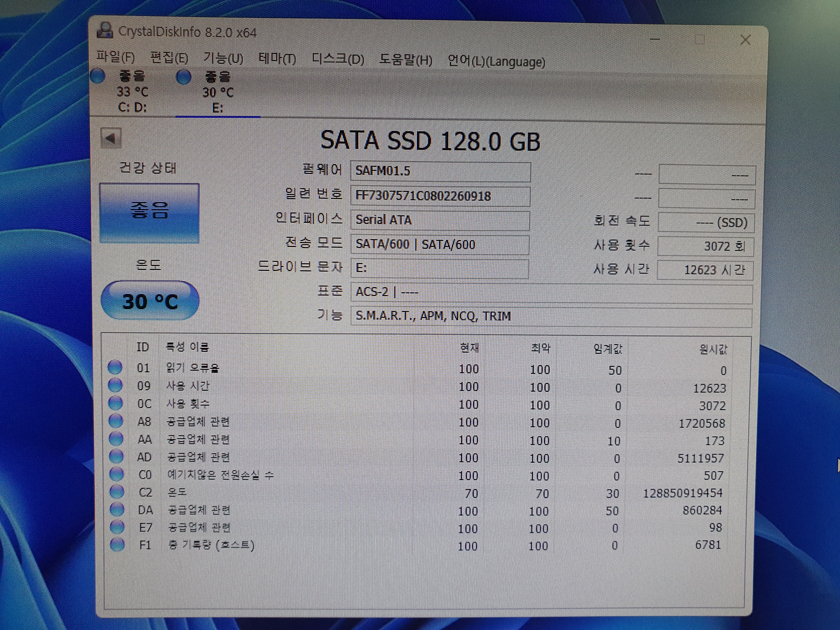Select the E: disk tab

217,92
